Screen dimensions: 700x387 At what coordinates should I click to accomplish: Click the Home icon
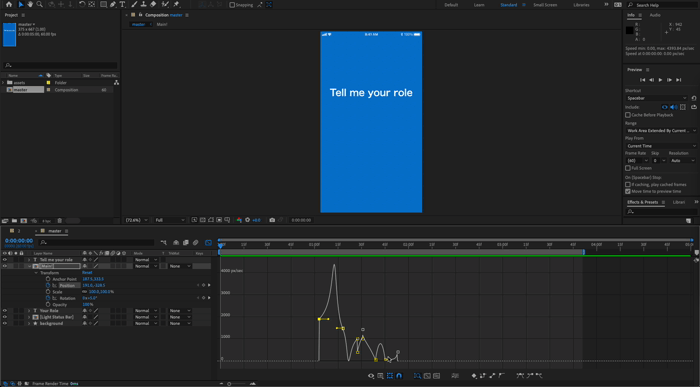9,4
